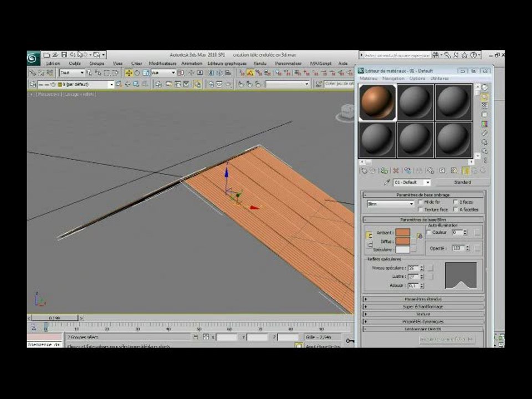532x399 pixels.
Task: Open the Ambiant color swatch
Action: coord(403,233)
